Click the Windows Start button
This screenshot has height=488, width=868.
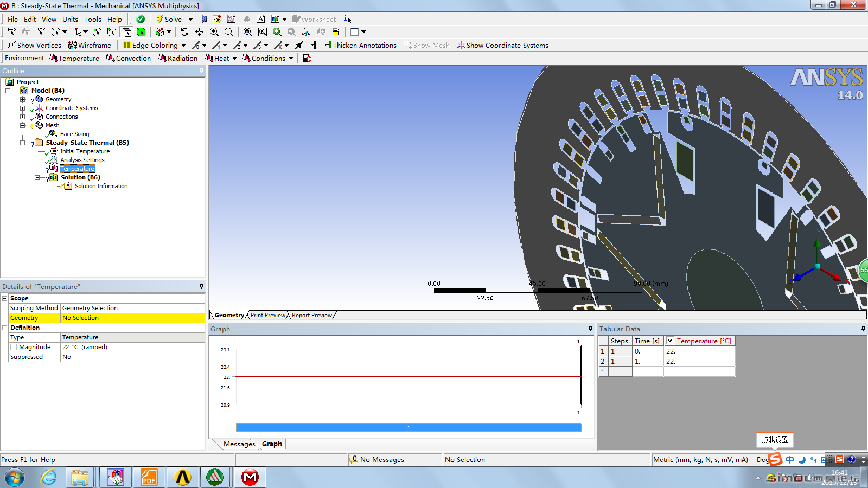15,478
